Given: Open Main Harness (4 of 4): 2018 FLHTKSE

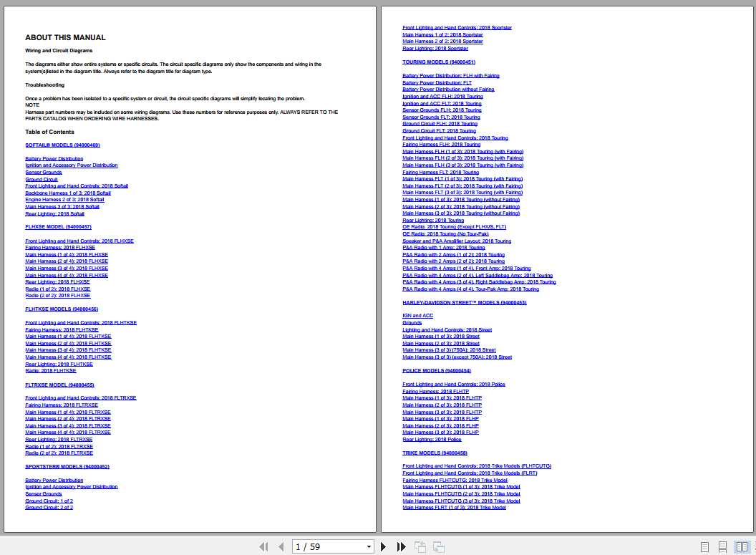Looking at the screenshot, I should click(68, 357).
